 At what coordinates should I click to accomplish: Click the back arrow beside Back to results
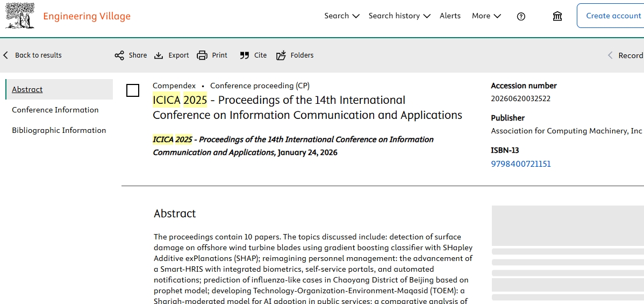click(x=6, y=55)
